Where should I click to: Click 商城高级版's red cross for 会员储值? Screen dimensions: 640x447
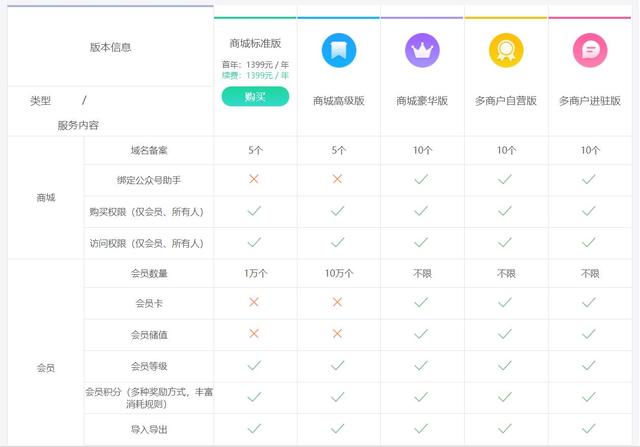point(337,334)
